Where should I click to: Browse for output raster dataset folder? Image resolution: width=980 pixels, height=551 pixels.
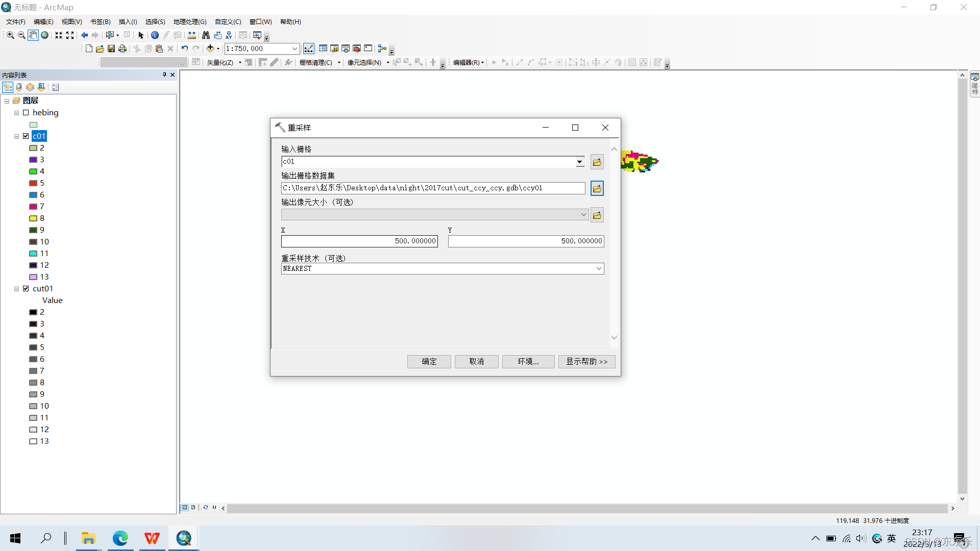click(597, 188)
